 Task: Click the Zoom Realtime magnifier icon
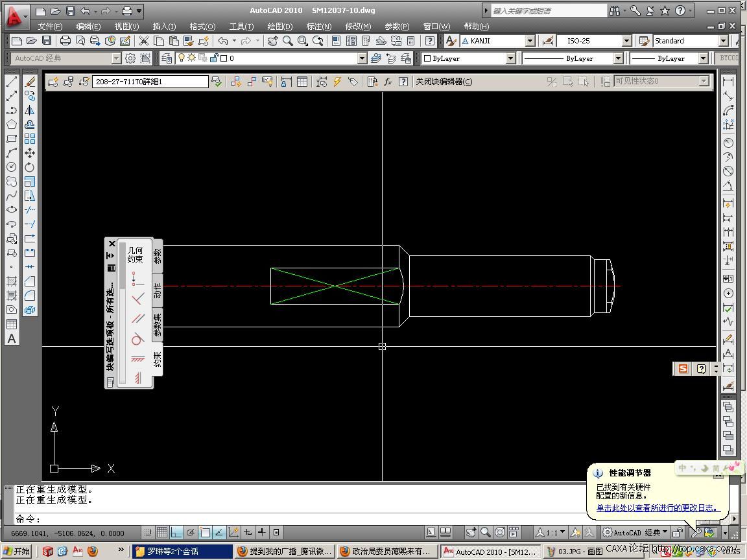click(x=287, y=41)
